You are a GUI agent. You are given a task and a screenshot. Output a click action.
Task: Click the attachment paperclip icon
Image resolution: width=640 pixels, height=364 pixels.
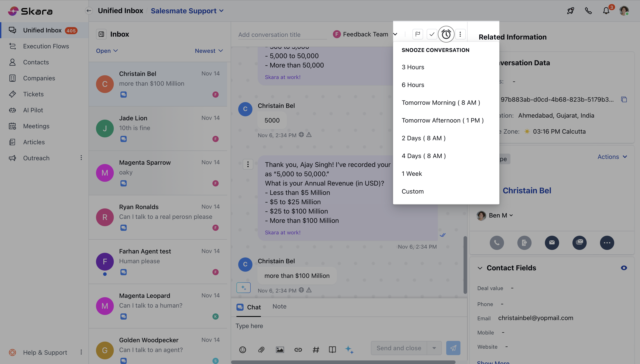261,350
